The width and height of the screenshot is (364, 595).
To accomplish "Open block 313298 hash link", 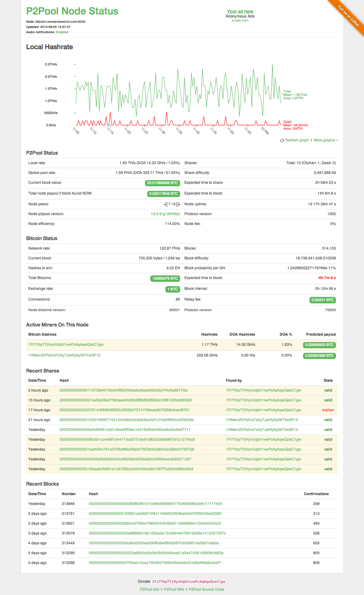I will pyautogui.click(x=155, y=563).
